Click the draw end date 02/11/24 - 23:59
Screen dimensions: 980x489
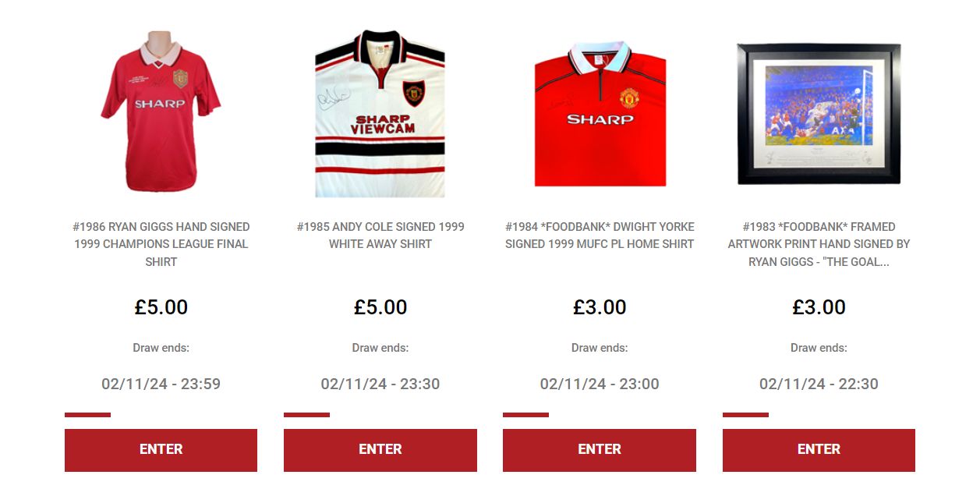pyautogui.click(x=161, y=384)
